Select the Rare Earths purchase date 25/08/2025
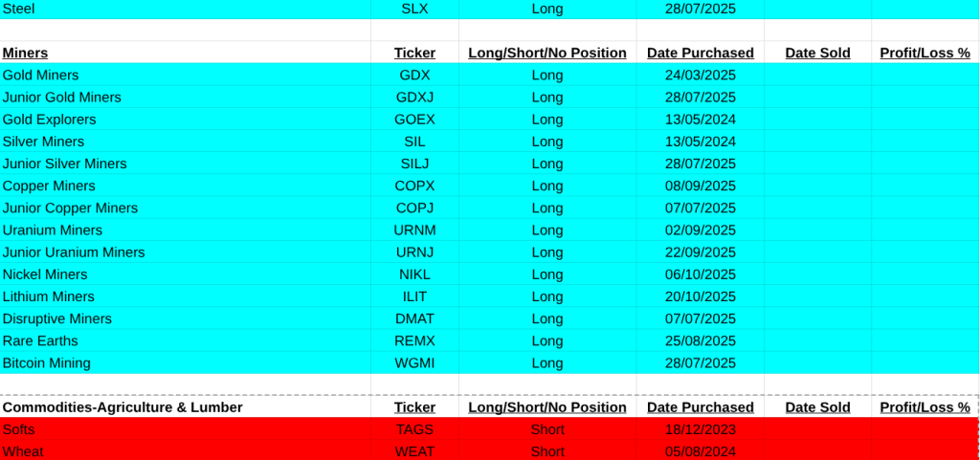Screen dimensions: 980x460 pos(700,340)
